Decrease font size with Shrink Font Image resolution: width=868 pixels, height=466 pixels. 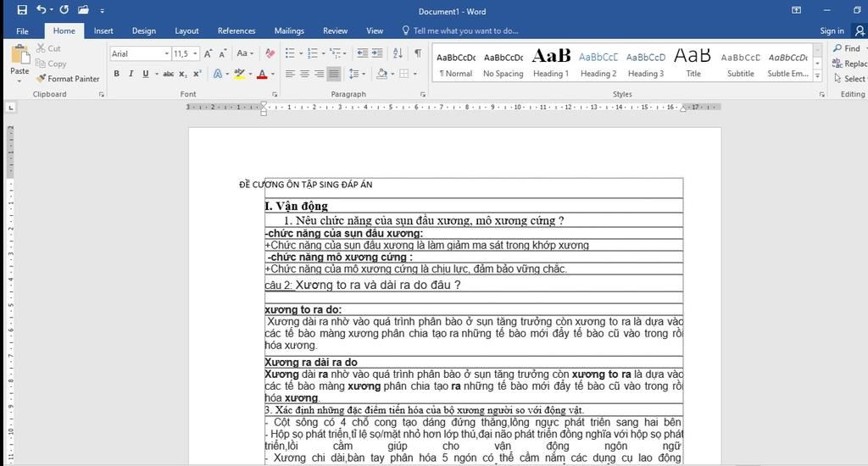(223, 53)
